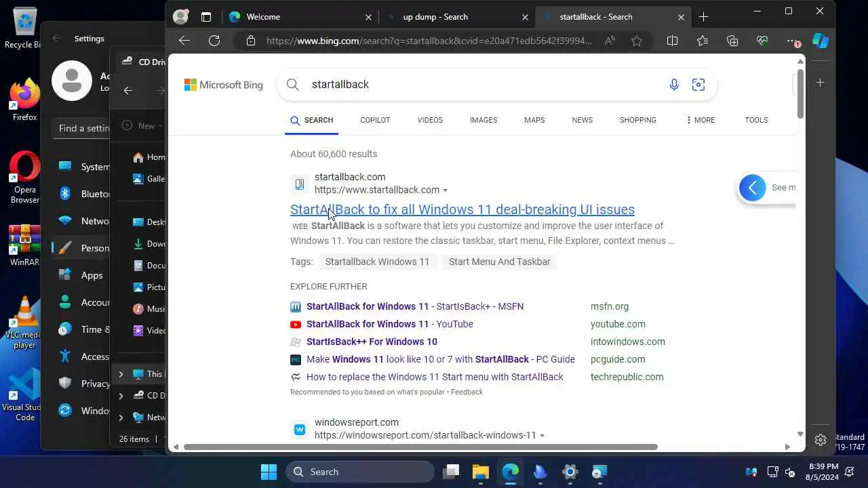The image size is (868, 488).
Task: Click taskbar Search box
Action: pos(360,472)
